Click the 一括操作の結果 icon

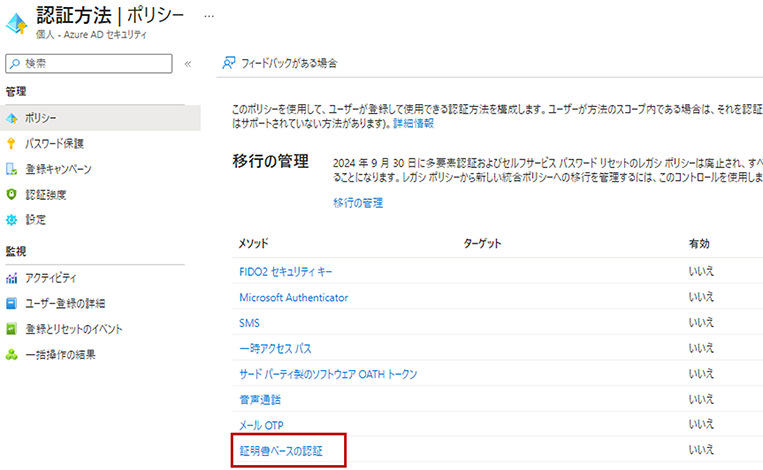(x=13, y=354)
